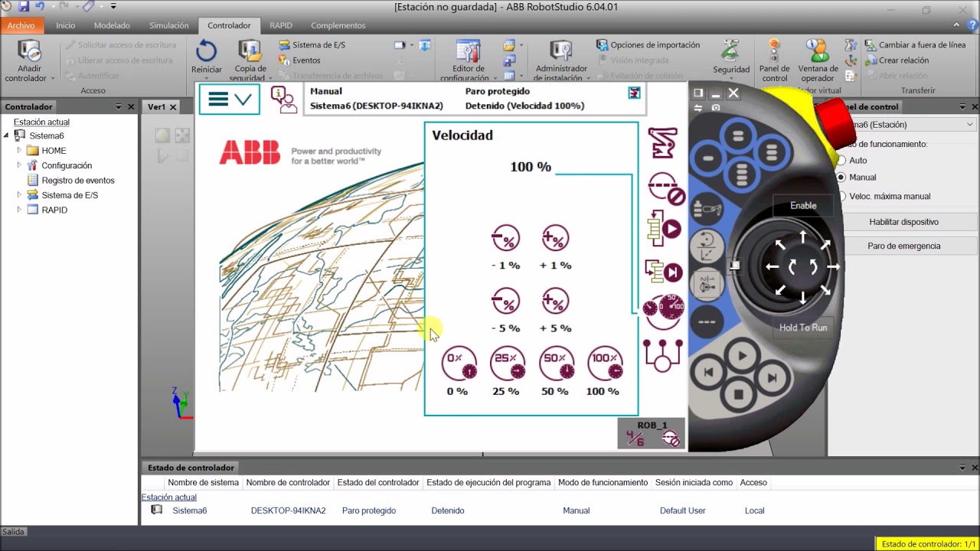Open FlexPendant operator window icon
The image size is (980, 551).
[x=283, y=99]
